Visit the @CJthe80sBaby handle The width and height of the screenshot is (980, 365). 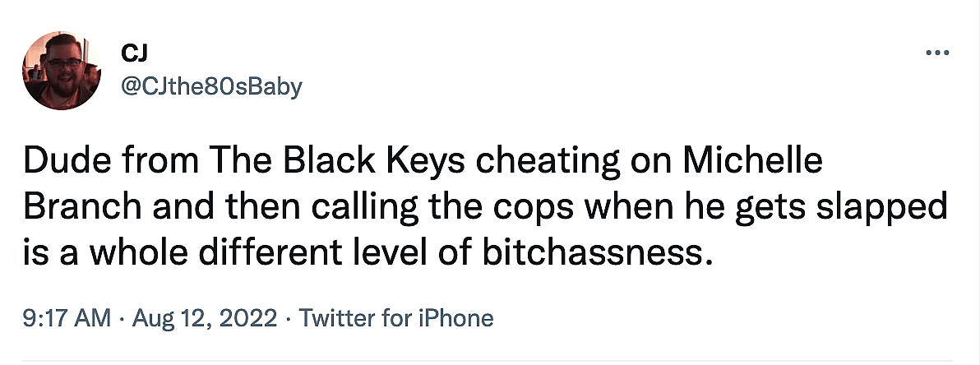point(211,85)
